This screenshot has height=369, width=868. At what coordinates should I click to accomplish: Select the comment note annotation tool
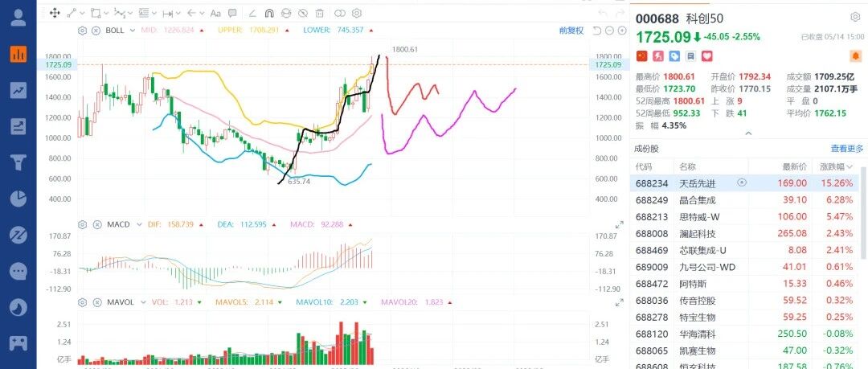232,13
